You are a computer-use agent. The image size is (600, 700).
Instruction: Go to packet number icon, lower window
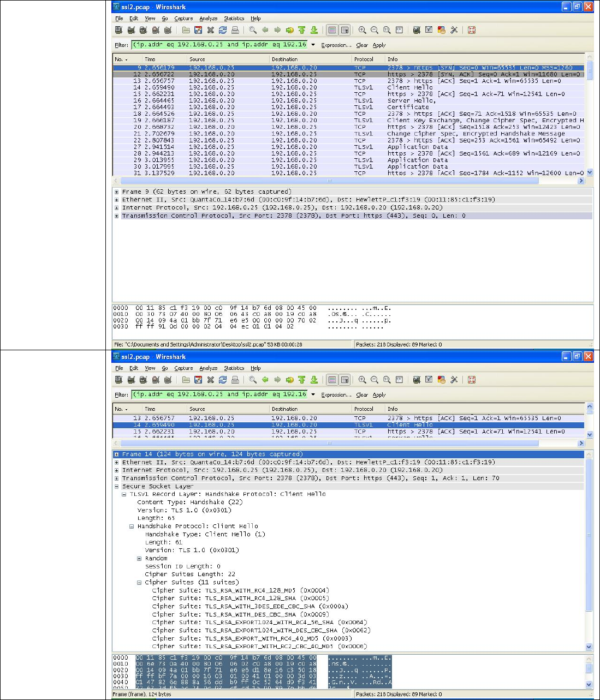[x=289, y=380]
